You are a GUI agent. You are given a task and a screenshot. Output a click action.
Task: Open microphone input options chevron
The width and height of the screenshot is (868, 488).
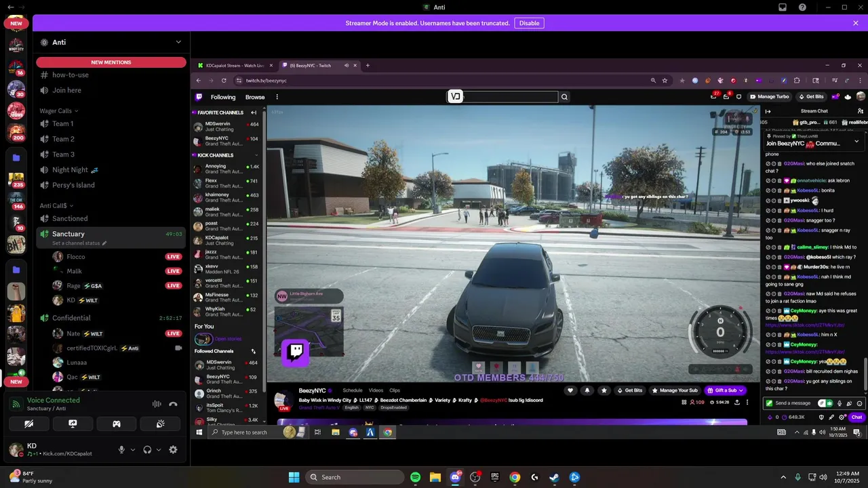[x=133, y=449]
